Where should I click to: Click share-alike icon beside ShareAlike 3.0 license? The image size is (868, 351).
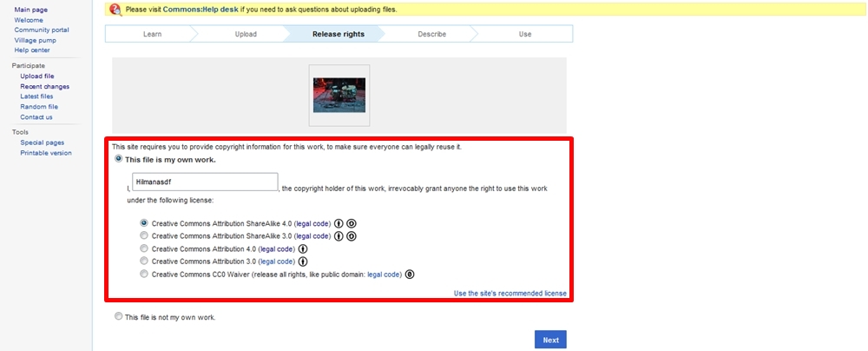[352, 236]
